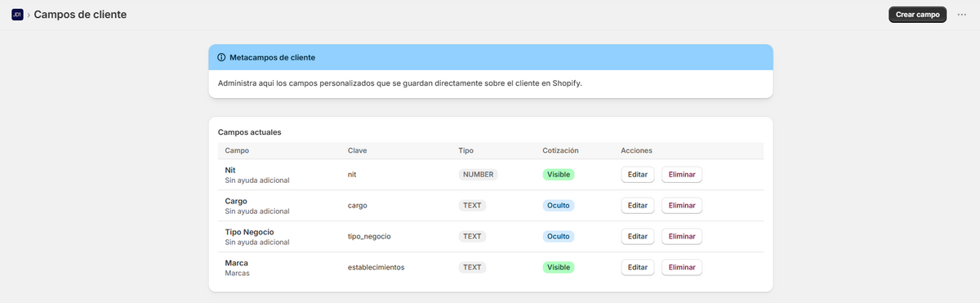The width and height of the screenshot is (980, 303).
Task: Click the 'tipo_negocio' key cell
Action: (369, 237)
